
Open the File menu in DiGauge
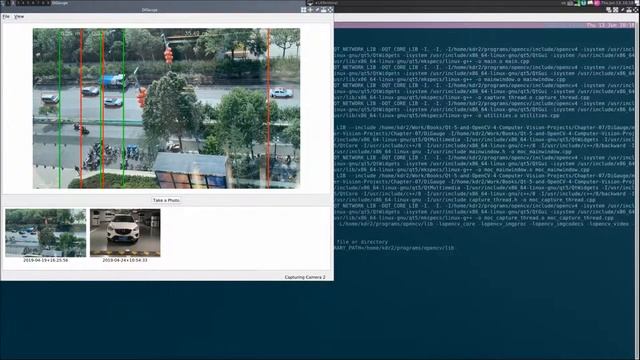pos(6,17)
